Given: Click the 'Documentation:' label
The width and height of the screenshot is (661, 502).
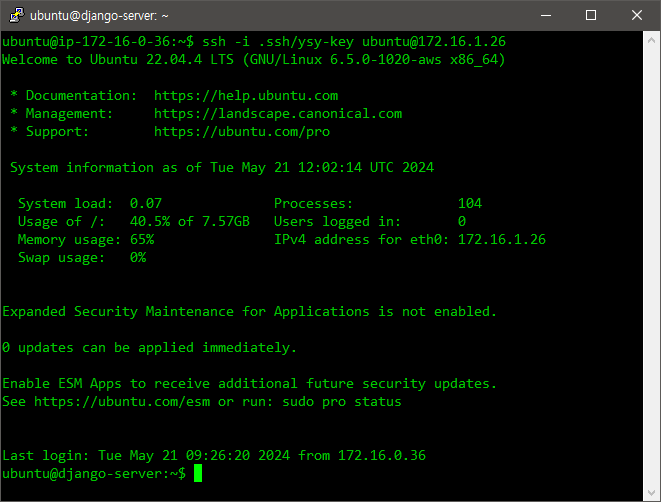Looking at the screenshot, I should point(81,96).
